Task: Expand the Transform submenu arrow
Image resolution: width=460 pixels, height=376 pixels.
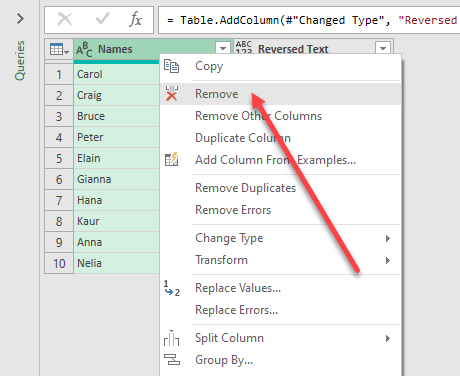Action: (x=387, y=260)
